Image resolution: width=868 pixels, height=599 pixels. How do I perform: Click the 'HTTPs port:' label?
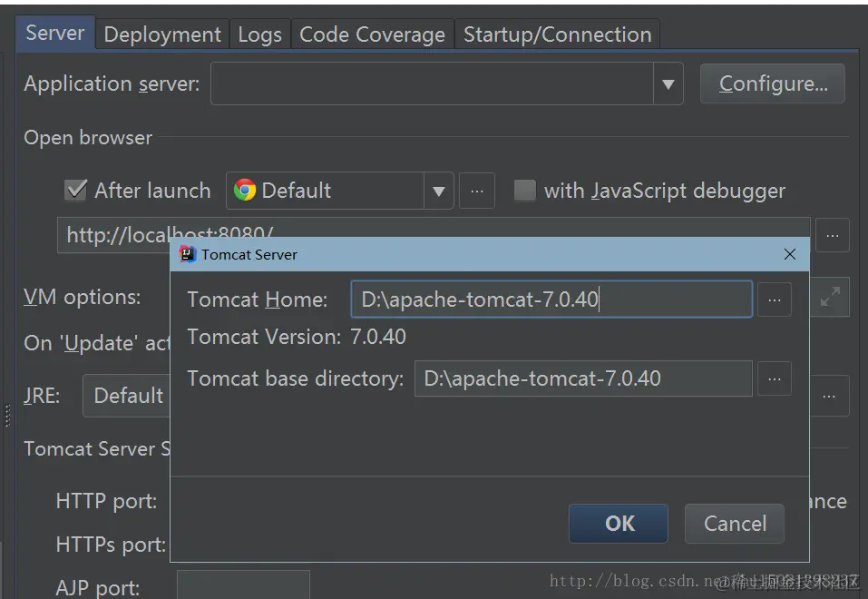[111, 545]
